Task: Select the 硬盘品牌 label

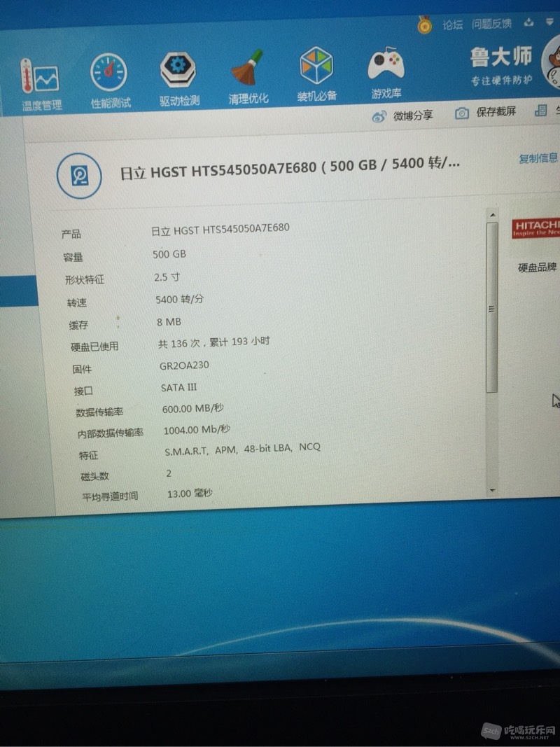Action: pos(537,267)
